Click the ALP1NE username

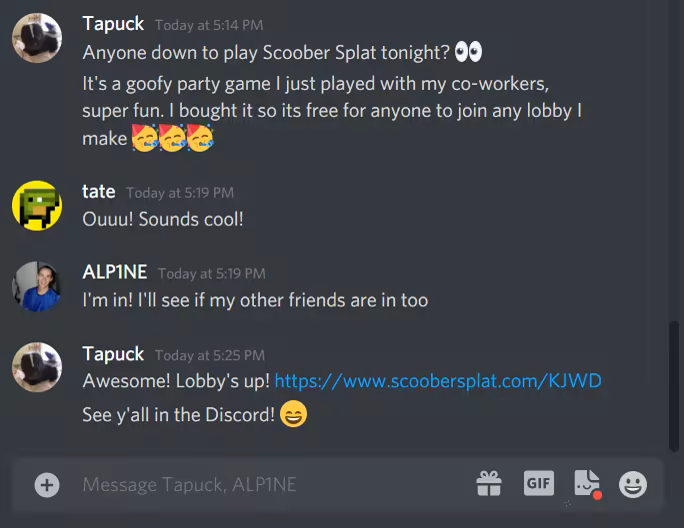[x=115, y=272]
